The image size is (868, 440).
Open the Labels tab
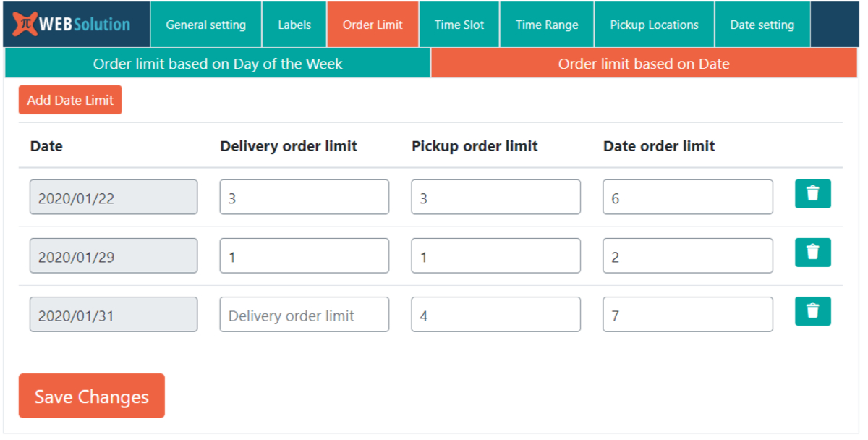pos(294,25)
